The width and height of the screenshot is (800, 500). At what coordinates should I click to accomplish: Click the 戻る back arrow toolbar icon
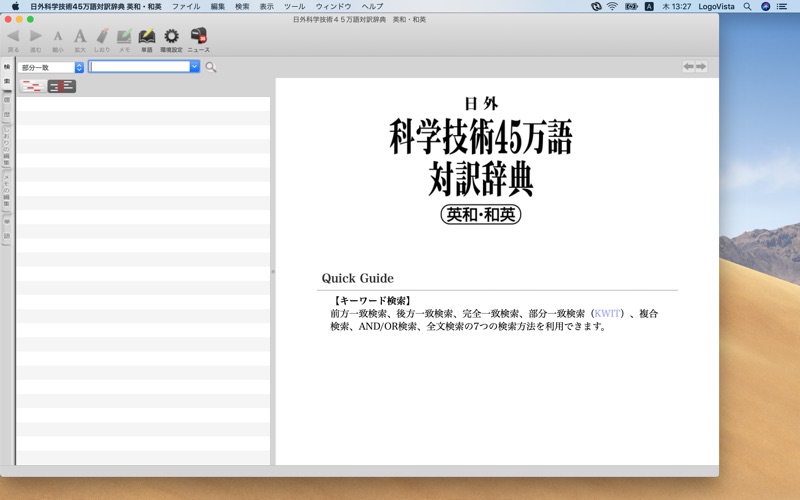(13, 36)
